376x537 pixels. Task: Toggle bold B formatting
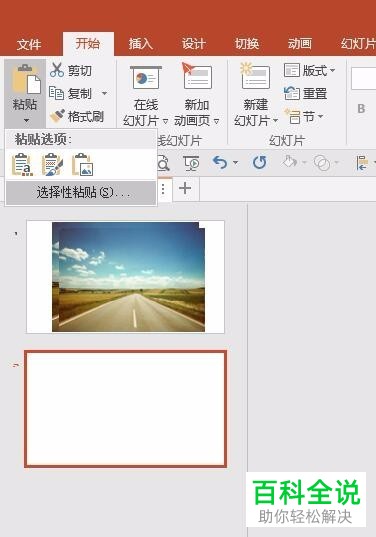361,109
